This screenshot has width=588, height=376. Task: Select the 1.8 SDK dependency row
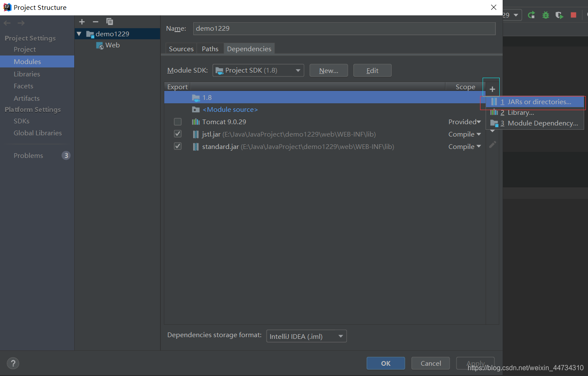coord(325,97)
